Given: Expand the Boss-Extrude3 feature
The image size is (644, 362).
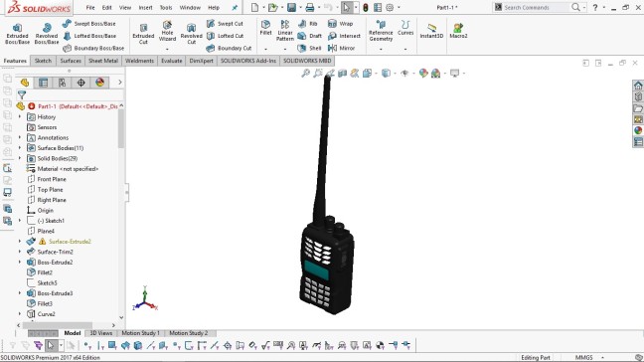Looking at the screenshot, I should coord(20,293).
